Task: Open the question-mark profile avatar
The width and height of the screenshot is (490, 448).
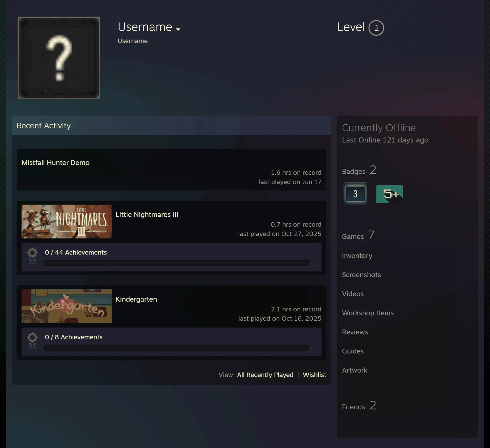Action: tap(59, 58)
